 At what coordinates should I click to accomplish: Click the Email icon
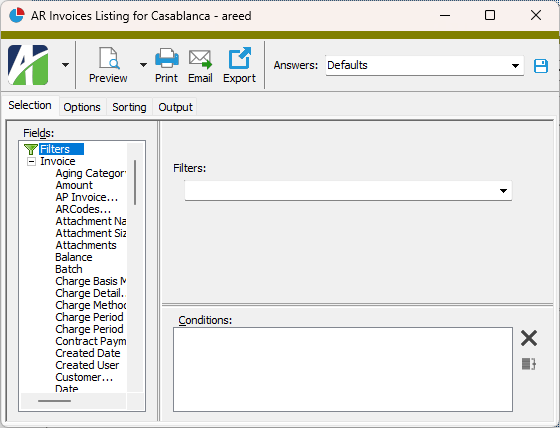tap(200, 59)
